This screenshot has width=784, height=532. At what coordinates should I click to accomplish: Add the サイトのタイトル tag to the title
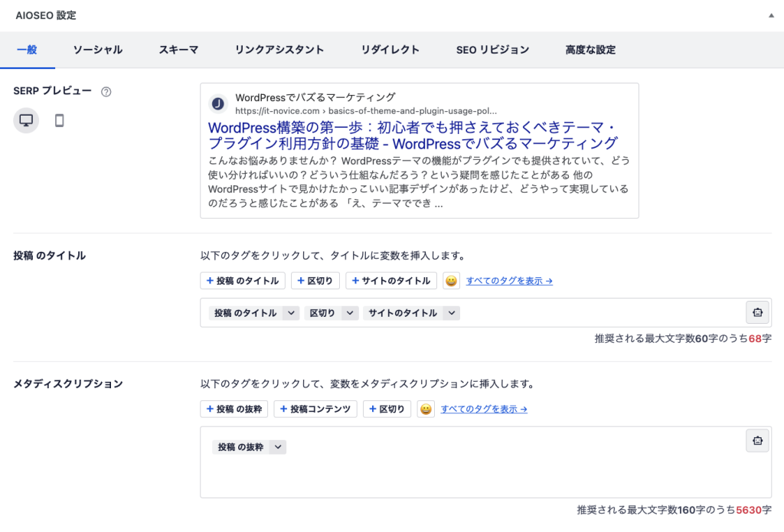(390, 280)
